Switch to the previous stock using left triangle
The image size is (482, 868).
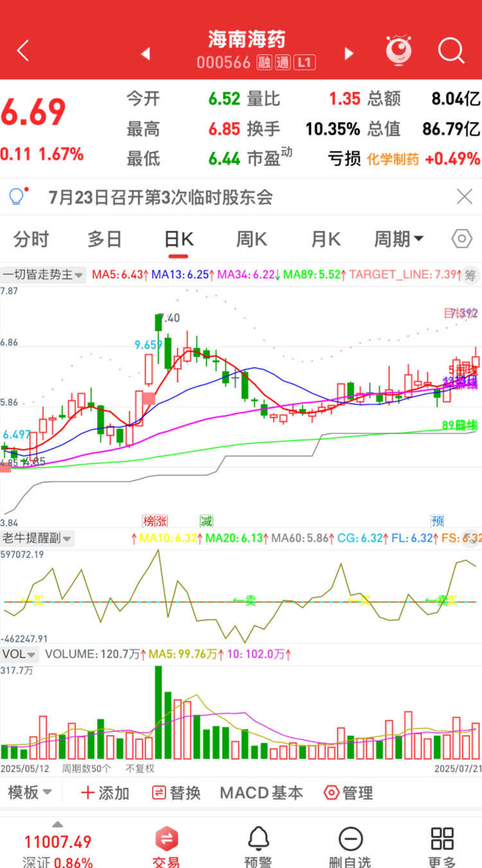(x=146, y=53)
